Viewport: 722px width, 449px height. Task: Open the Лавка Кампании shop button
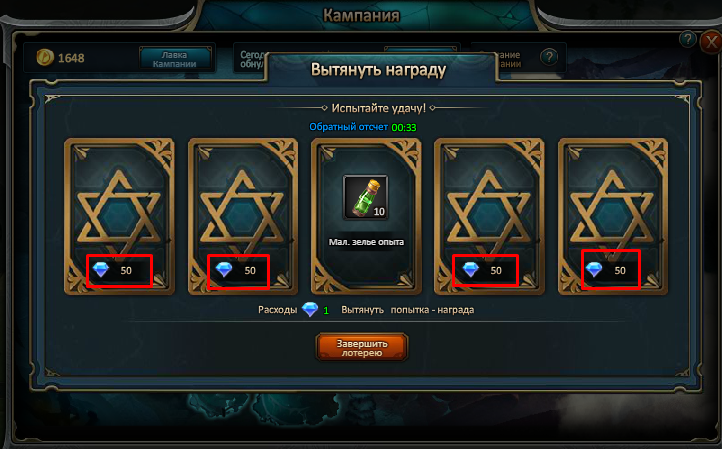(x=175, y=59)
